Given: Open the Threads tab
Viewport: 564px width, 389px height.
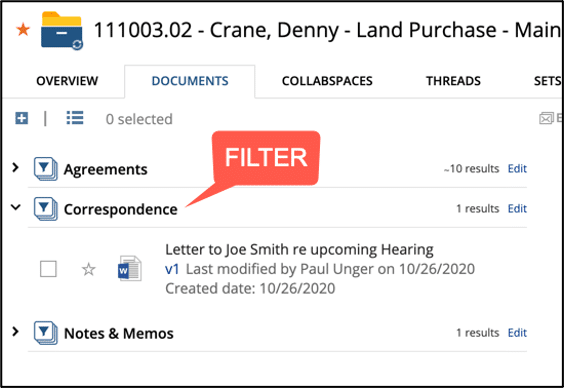Looking at the screenshot, I should tap(454, 81).
